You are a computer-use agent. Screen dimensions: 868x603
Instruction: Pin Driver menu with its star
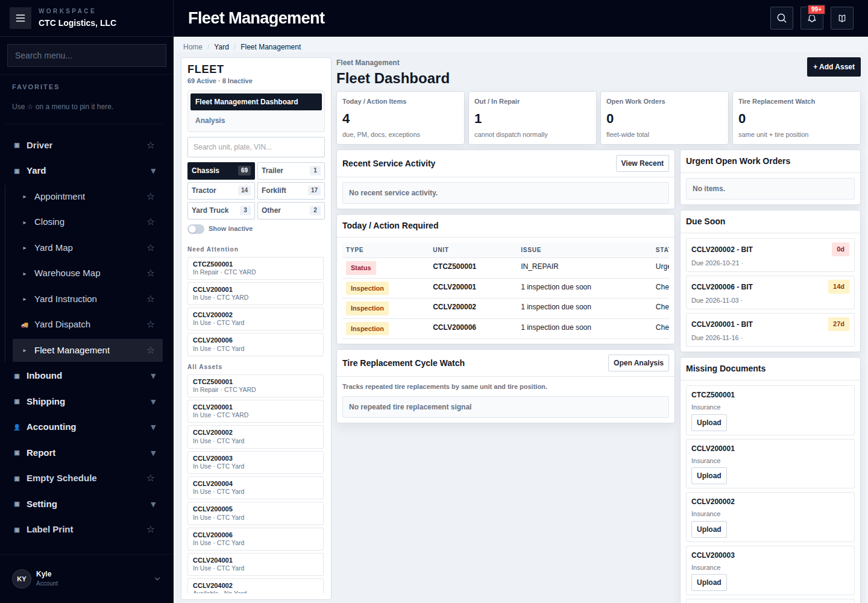tap(151, 145)
